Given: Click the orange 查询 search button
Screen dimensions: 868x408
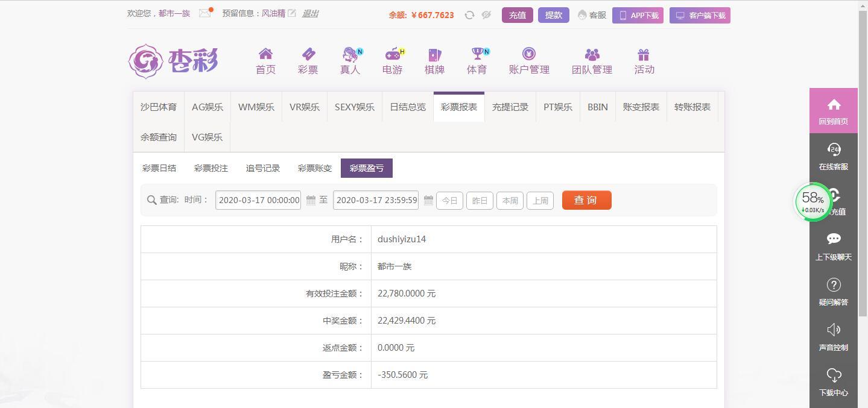Looking at the screenshot, I should (586, 199).
